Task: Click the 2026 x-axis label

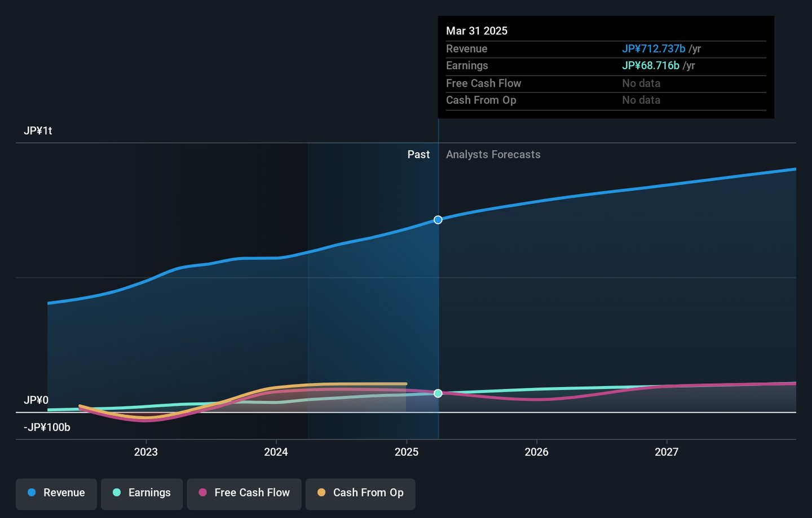Action: [x=537, y=452]
